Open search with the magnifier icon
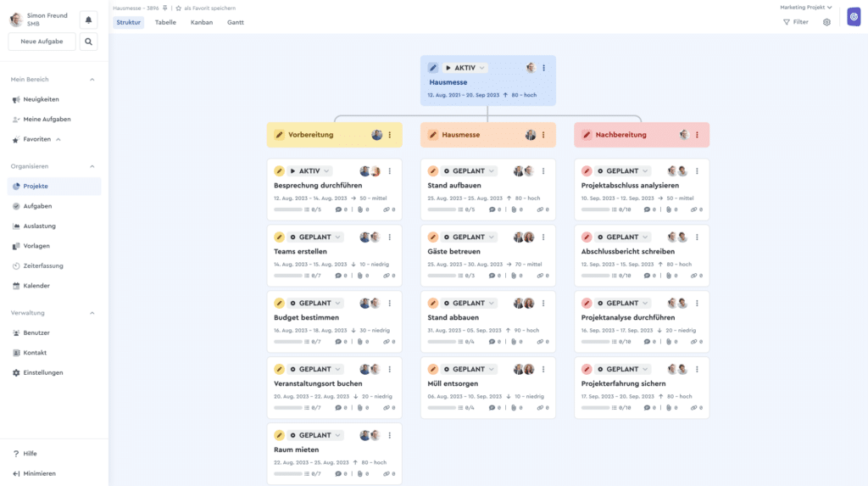This screenshot has height=486, width=868. (88, 42)
